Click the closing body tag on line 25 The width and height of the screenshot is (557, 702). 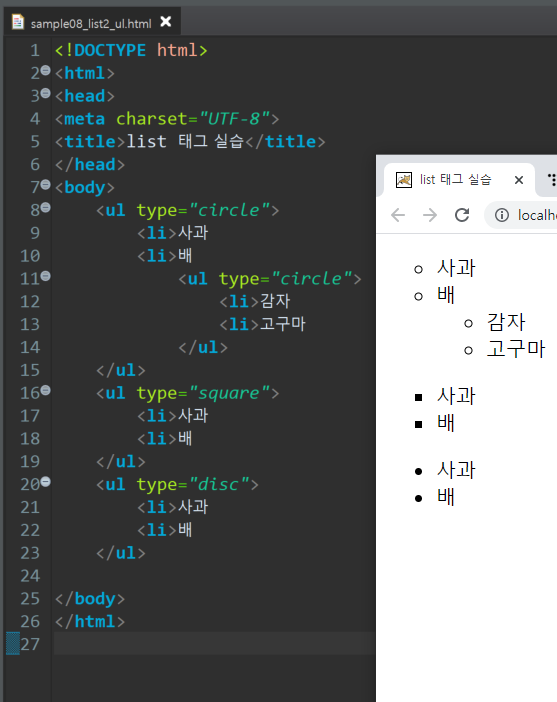pyautogui.click(x=90, y=599)
